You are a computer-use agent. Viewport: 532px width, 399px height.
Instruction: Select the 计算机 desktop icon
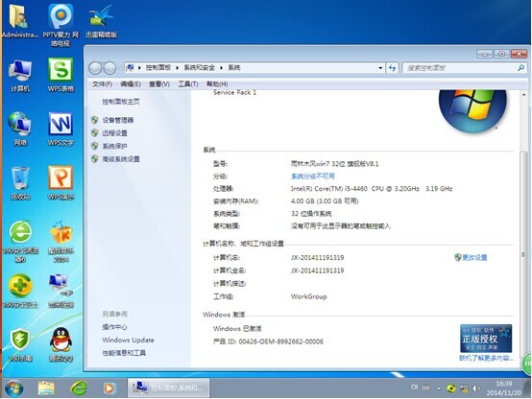20,75
